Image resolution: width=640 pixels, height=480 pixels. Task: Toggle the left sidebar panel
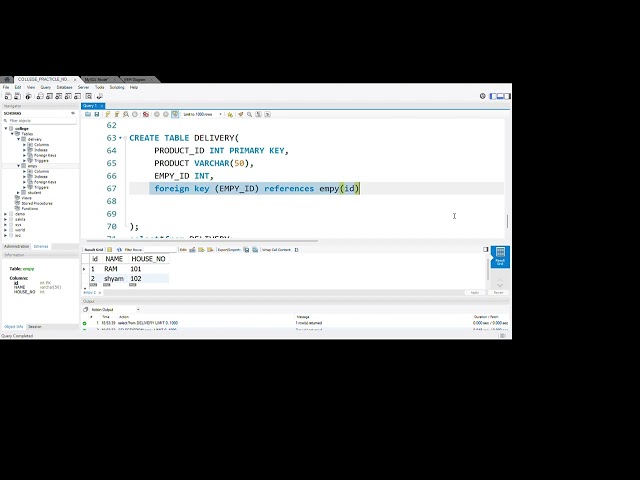(x=493, y=96)
